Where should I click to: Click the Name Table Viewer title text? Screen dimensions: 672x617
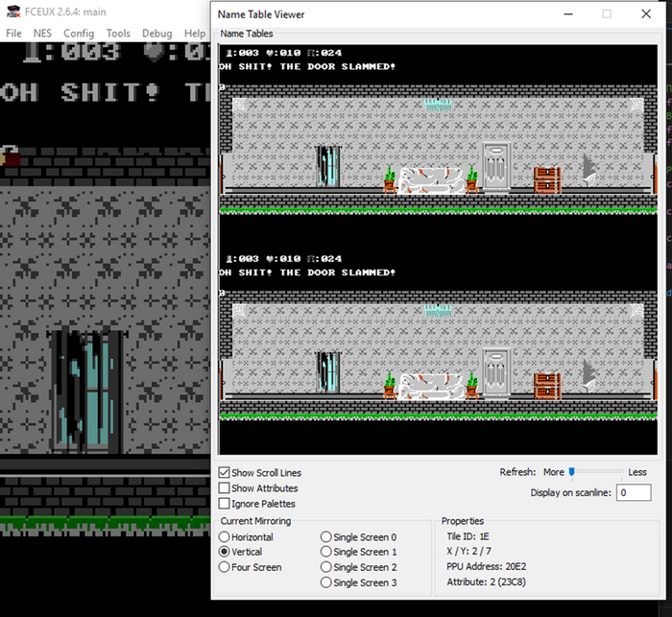261,14
